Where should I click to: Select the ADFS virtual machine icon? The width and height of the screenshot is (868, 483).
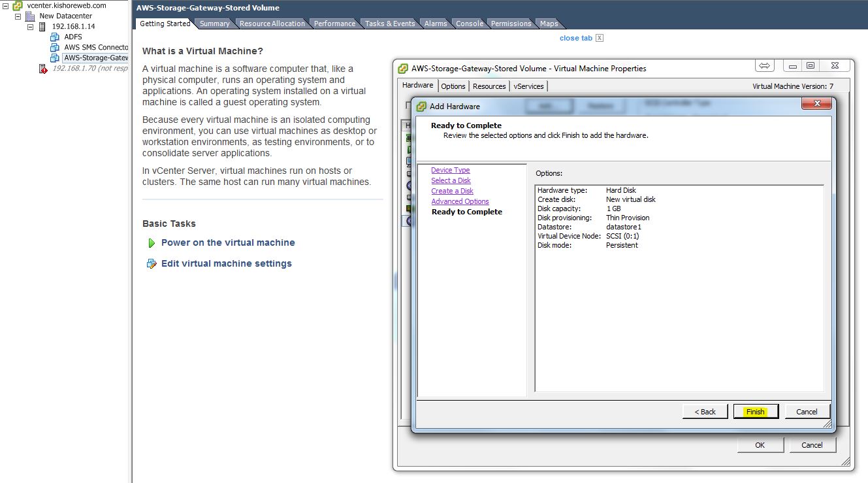(x=55, y=37)
